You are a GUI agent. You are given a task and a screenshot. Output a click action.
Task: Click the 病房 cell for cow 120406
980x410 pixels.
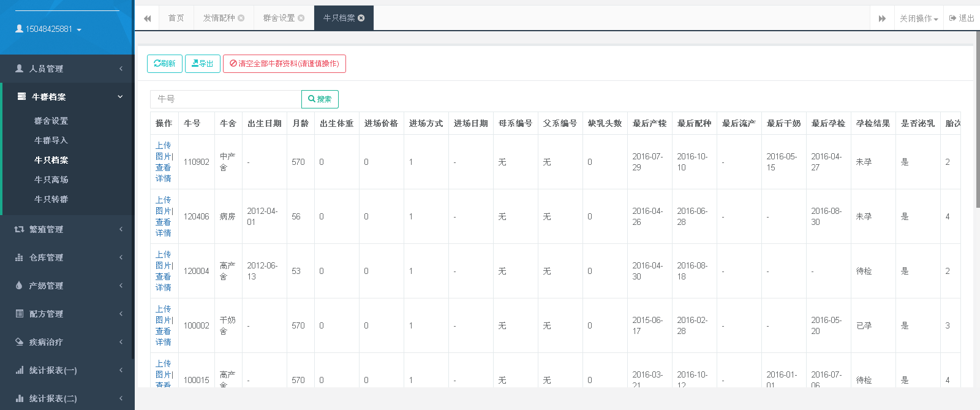[228, 216]
